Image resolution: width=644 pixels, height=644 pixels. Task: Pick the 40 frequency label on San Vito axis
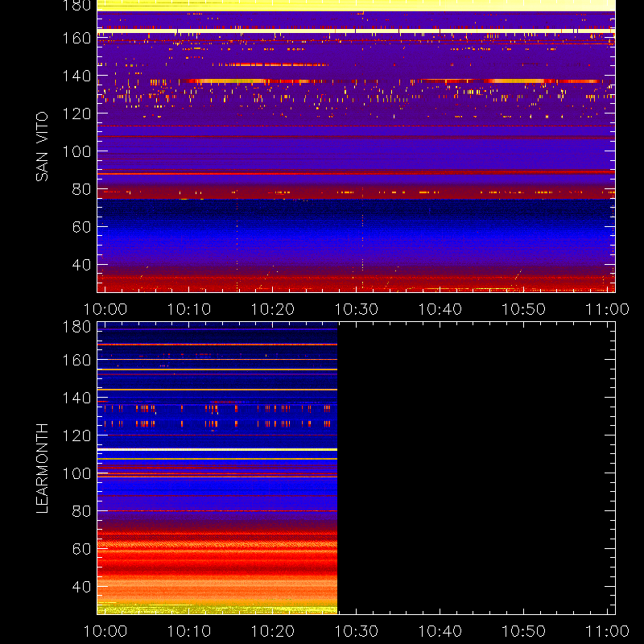click(82, 265)
